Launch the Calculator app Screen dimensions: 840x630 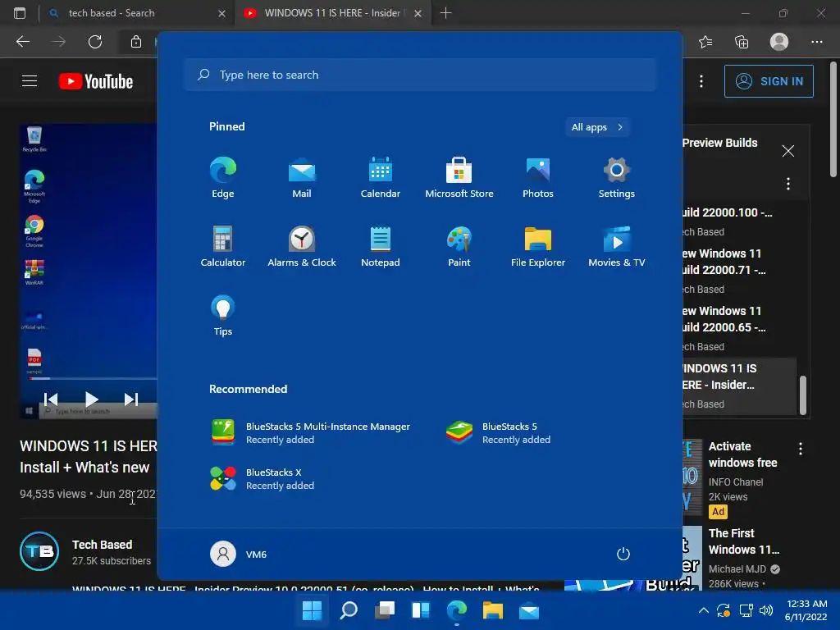(223, 246)
